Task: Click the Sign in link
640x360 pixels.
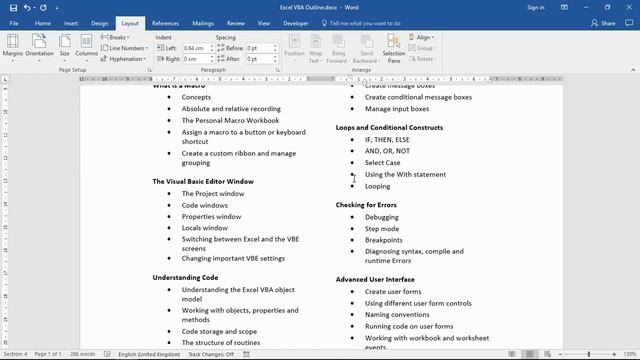Action: (536, 7)
